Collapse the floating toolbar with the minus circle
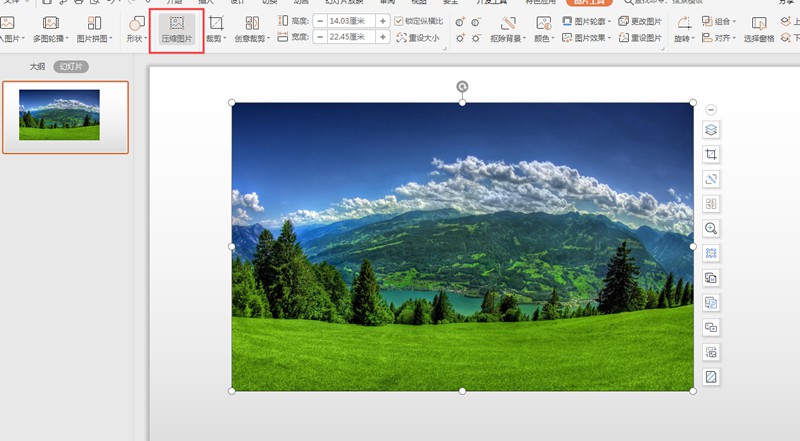Image resolution: width=800 pixels, height=441 pixels. click(711, 110)
